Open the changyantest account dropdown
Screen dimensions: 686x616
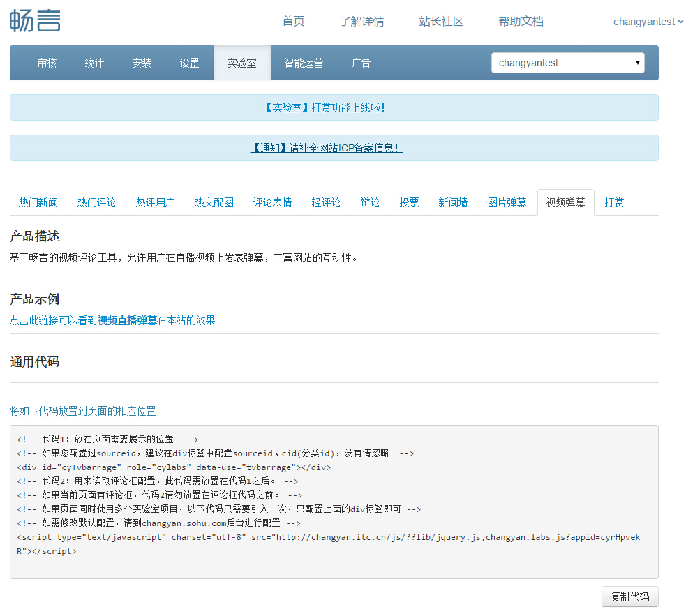(x=648, y=22)
